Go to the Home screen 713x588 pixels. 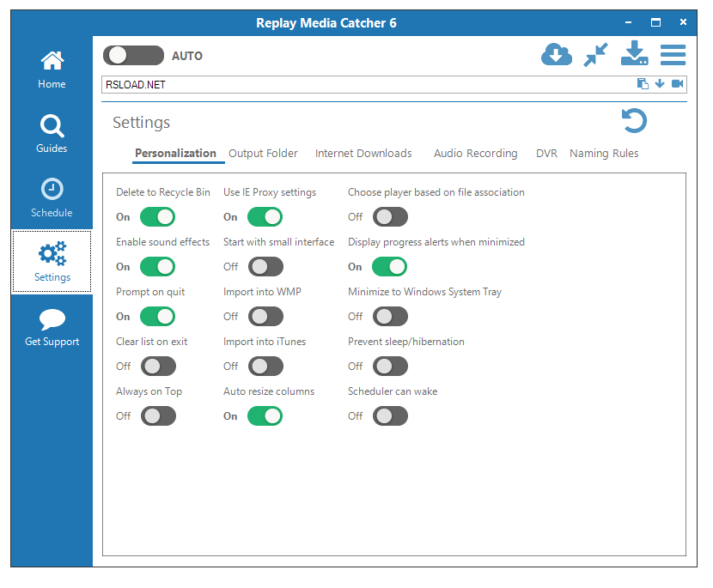click(52, 69)
